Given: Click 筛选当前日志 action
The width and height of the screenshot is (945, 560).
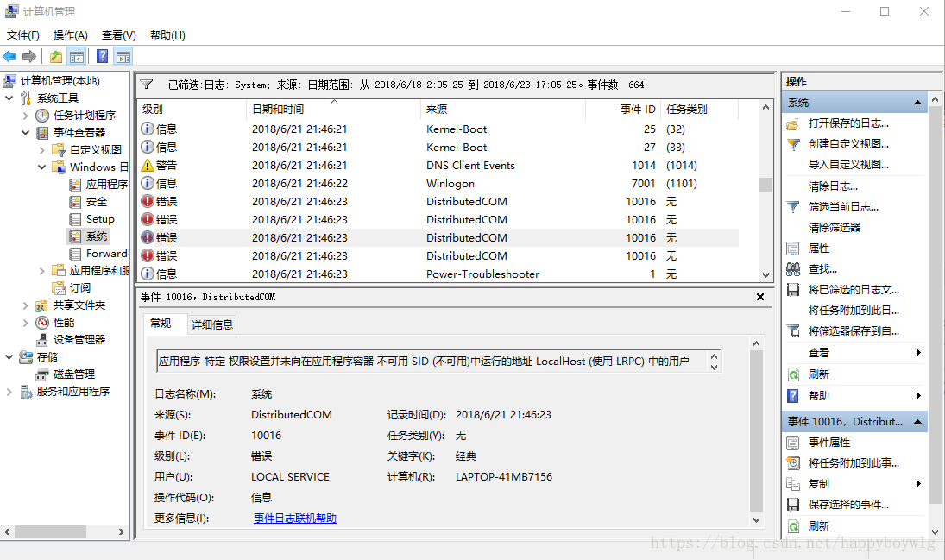Looking at the screenshot, I should [x=843, y=207].
